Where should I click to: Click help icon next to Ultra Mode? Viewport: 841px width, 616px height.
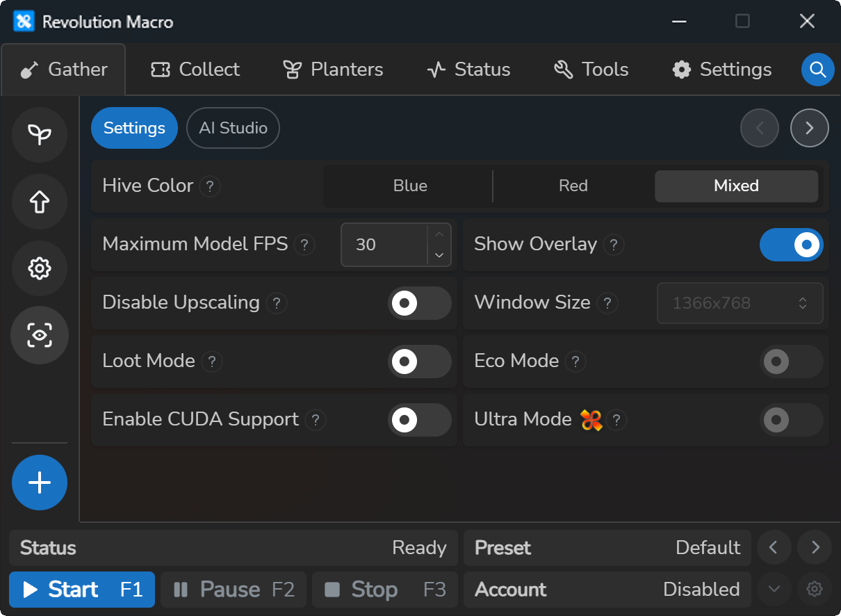617,420
